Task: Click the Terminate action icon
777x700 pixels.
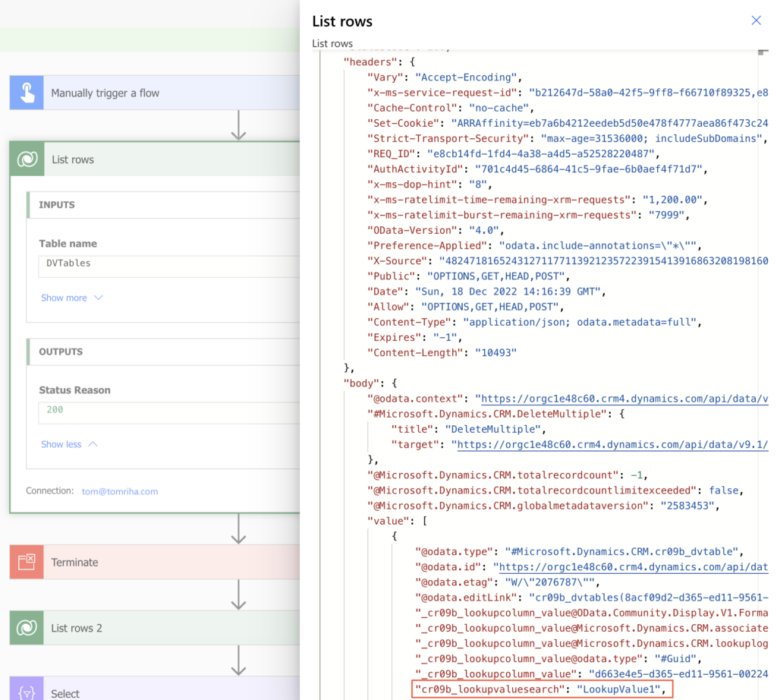Action: 27,562
